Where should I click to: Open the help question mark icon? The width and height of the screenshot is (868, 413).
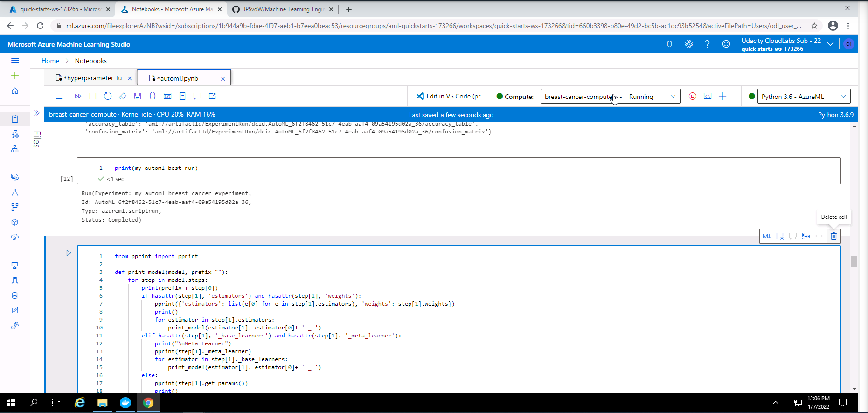pyautogui.click(x=707, y=44)
